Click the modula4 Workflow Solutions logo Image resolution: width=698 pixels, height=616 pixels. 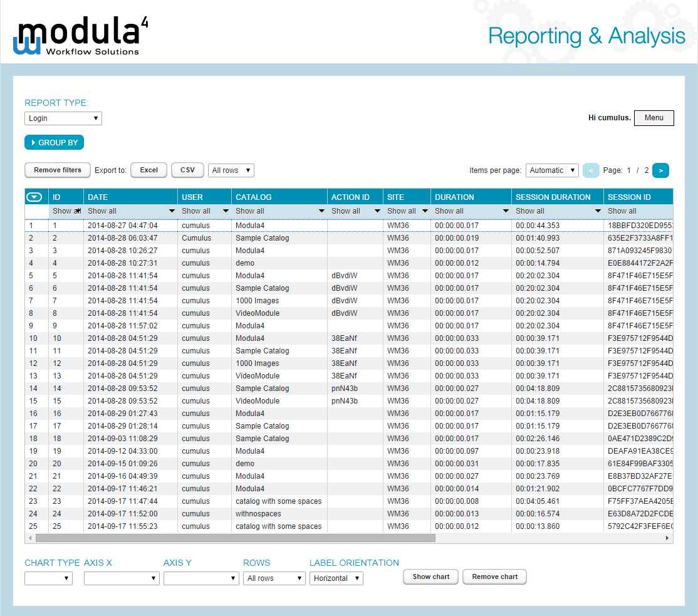(81, 36)
